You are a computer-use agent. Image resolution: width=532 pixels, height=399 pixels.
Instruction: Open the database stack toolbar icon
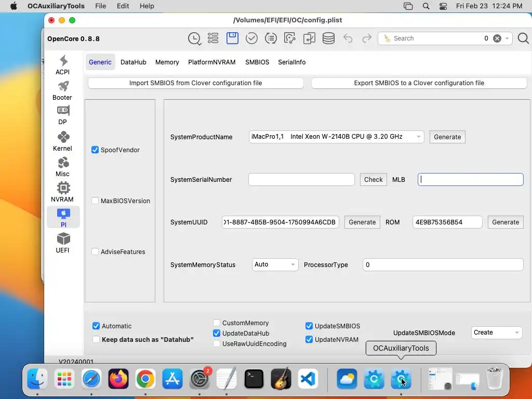pos(328,38)
